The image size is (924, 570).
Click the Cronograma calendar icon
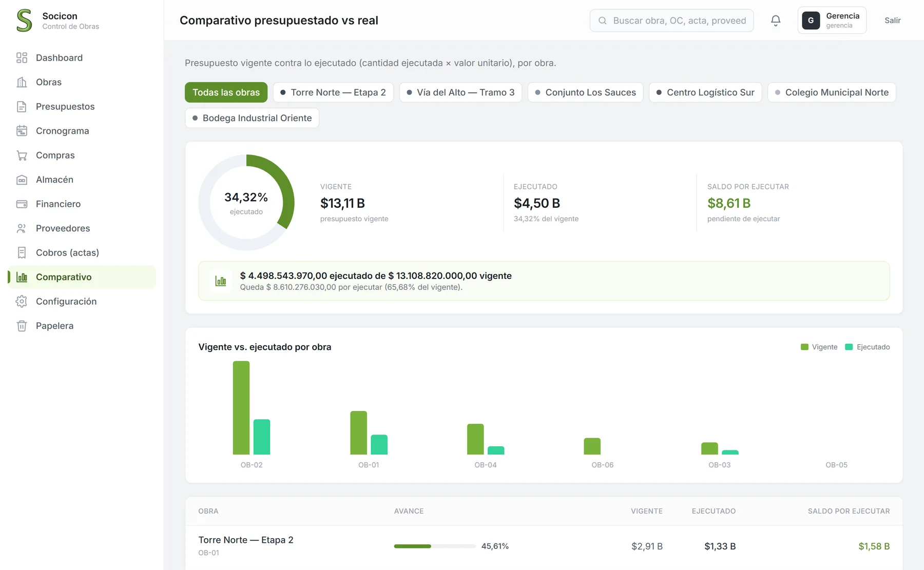22,131
